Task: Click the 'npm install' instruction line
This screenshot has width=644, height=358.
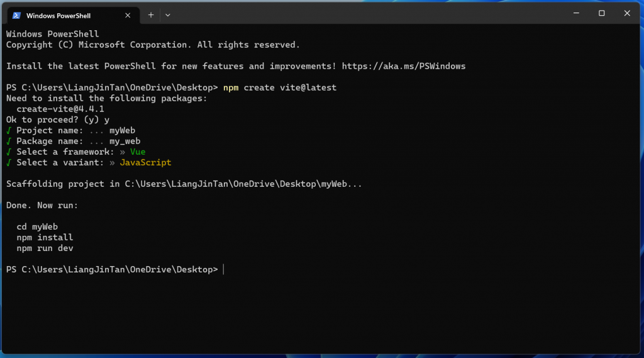Action: click(45, 237)
